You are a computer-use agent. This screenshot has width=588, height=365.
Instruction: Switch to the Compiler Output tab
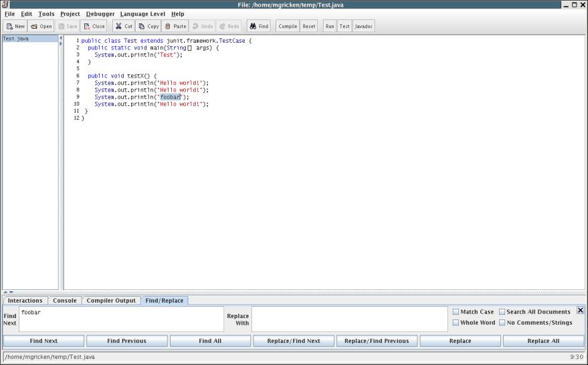(x=111, y=301)
